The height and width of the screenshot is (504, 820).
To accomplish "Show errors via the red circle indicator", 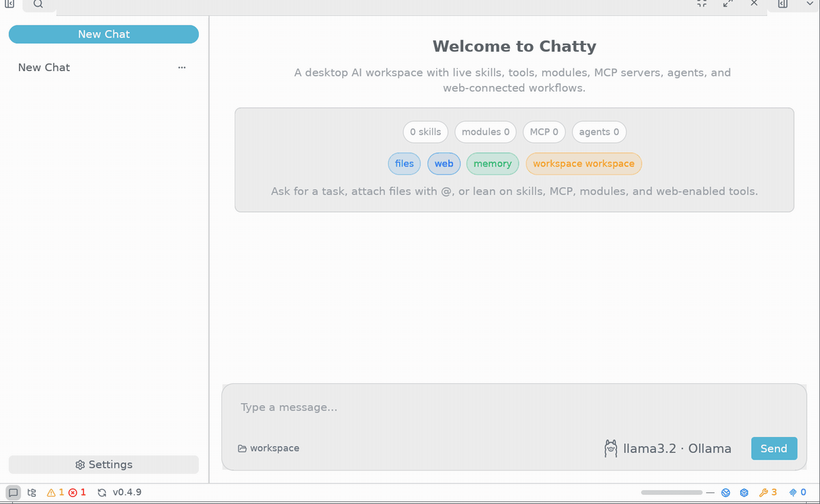I will [77, 492].
